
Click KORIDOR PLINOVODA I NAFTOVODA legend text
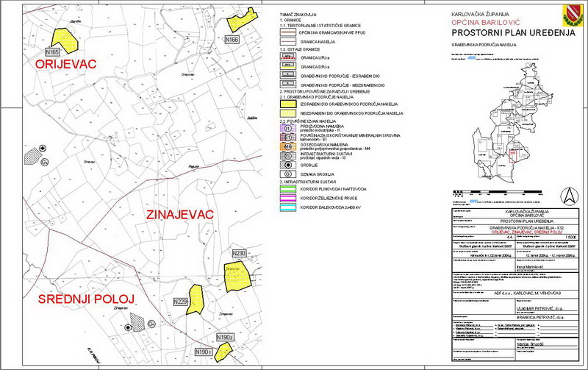pos(334,189)
